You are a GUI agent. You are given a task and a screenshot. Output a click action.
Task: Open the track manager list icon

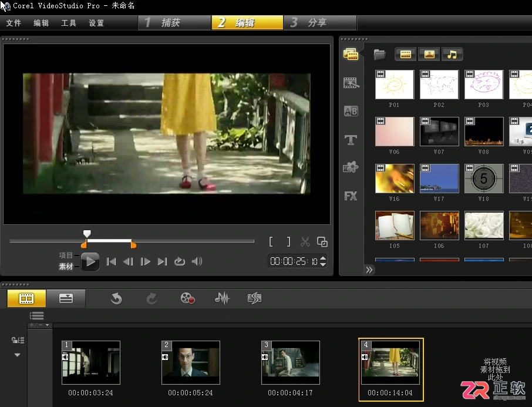coord(36,316)
